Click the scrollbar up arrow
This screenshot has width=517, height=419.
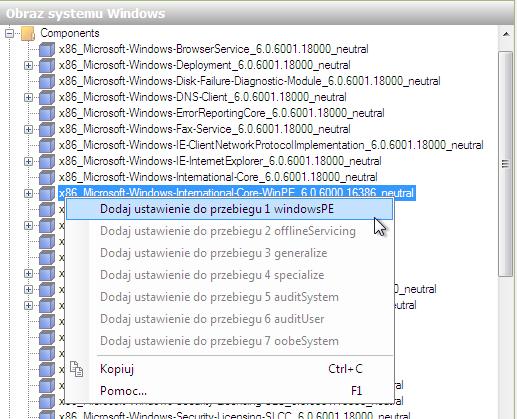(x=506, y=34)
